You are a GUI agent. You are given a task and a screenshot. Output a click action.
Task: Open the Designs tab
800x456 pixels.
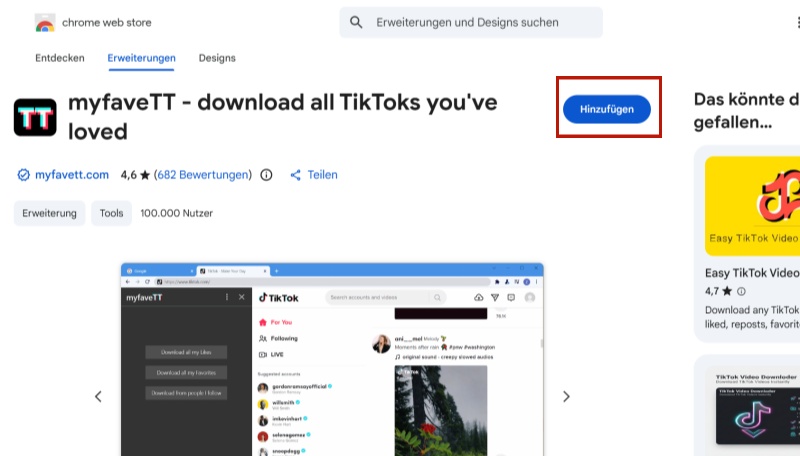point(217,58)
